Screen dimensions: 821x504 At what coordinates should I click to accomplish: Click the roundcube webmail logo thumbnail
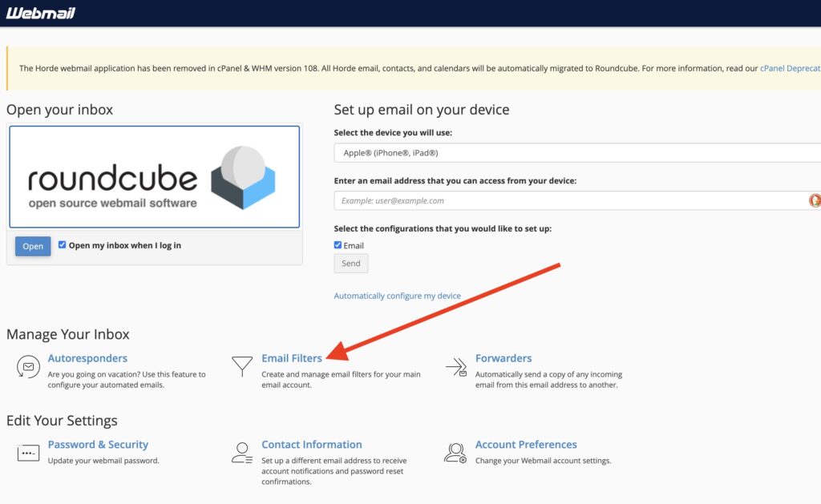point(154,177)
